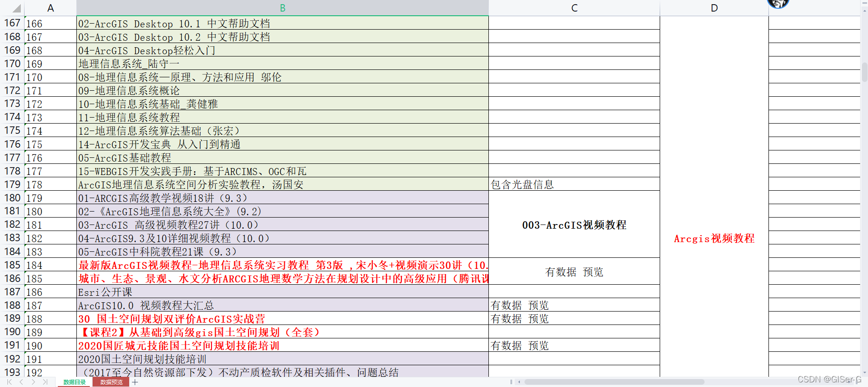Select cell 04-ArcGIS Desktop轻松入门

(282, 50)
